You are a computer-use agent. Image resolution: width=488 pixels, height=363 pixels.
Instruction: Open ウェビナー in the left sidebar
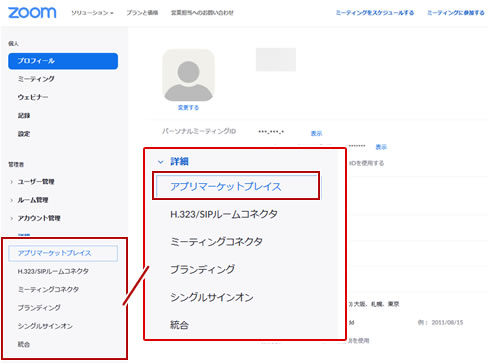(x=33, y=97)
